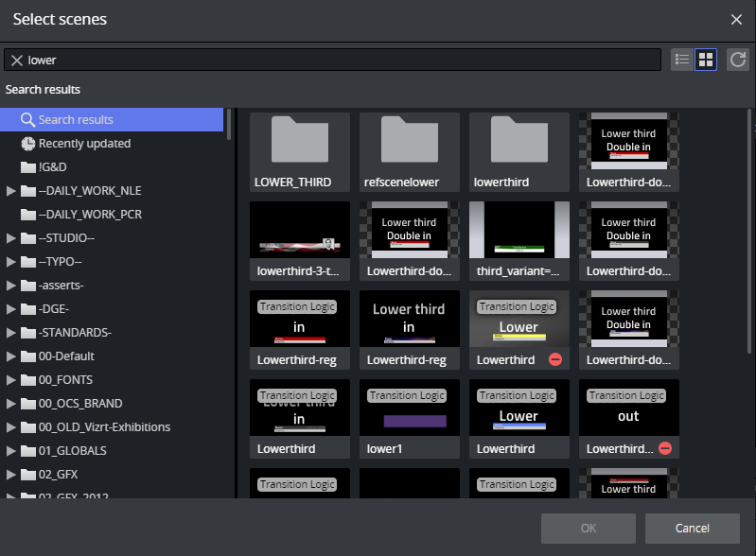Open the lowerthird folder
The image size is (756, 556).
point(519,142)
